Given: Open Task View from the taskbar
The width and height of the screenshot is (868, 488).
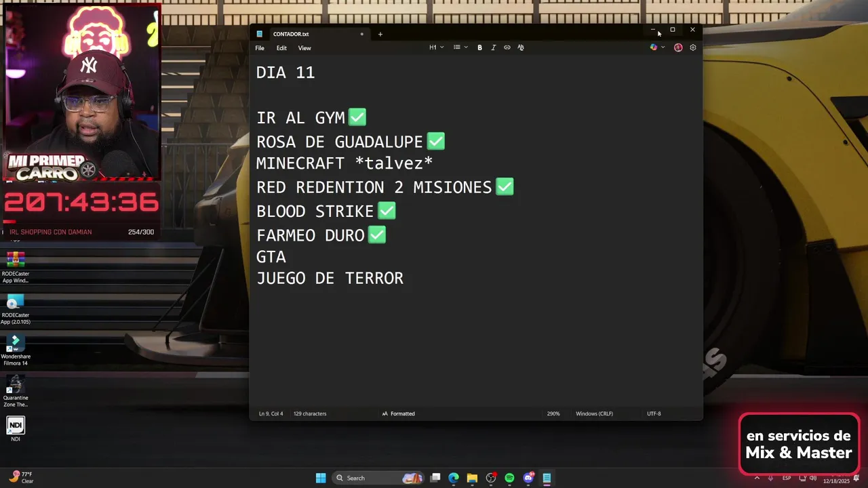Looking at the screenshot, I should [x=435, y=478].
